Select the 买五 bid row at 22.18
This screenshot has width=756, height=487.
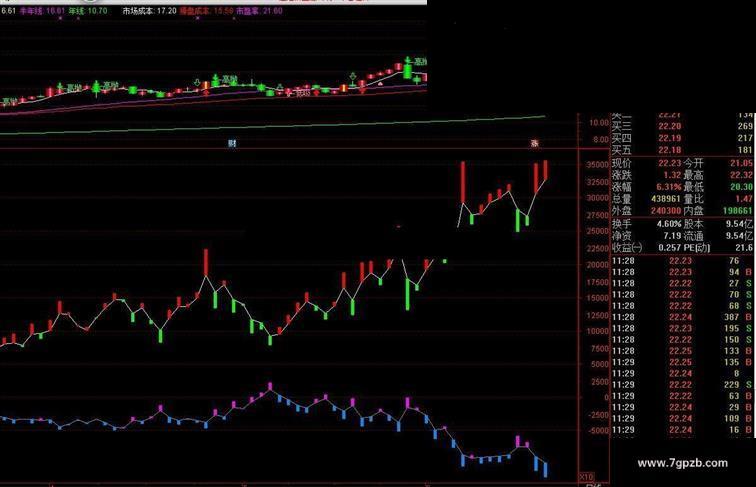point(682,150)
